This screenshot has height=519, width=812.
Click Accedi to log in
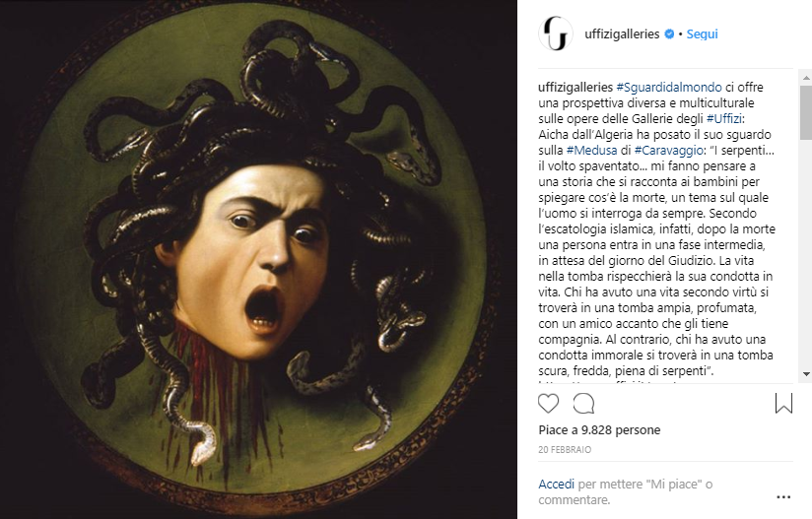556,485
